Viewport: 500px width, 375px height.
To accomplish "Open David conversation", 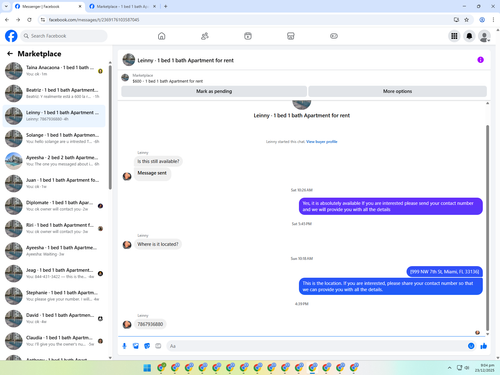I will tap(54, 318).
